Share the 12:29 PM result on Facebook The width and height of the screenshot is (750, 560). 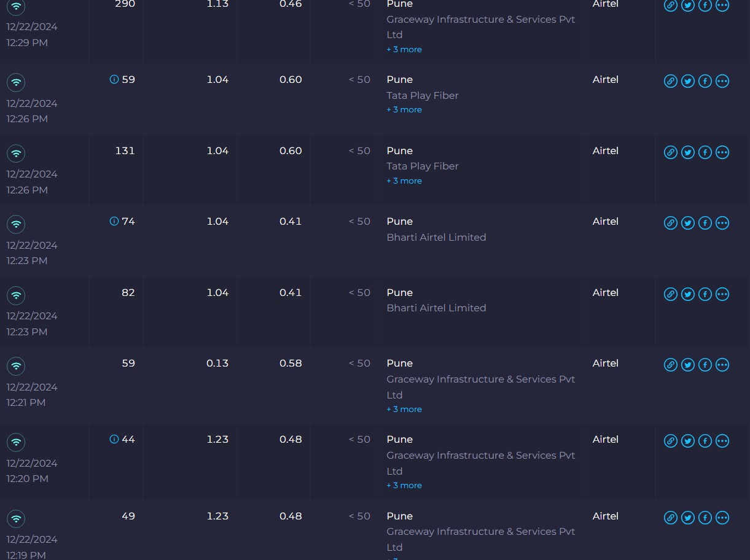(705, 6)
